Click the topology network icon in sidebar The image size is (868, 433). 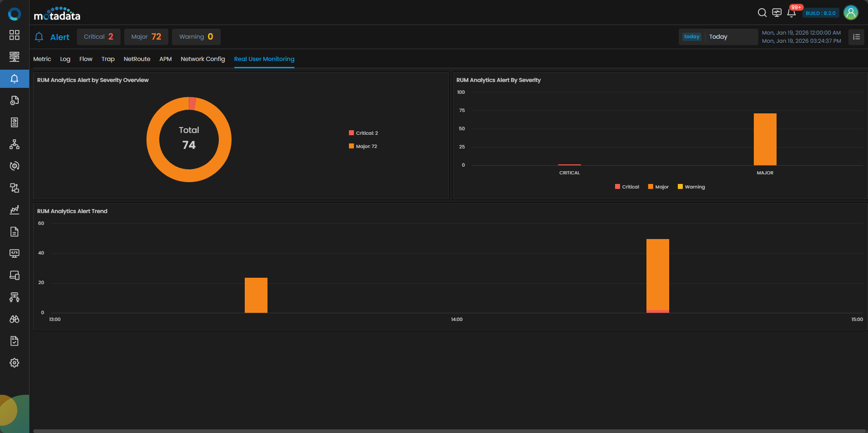[15, 144]
